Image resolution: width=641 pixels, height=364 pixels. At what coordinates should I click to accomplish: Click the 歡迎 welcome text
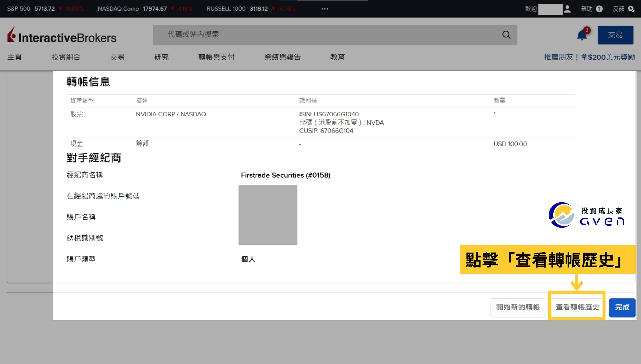[x=531, y=9]
